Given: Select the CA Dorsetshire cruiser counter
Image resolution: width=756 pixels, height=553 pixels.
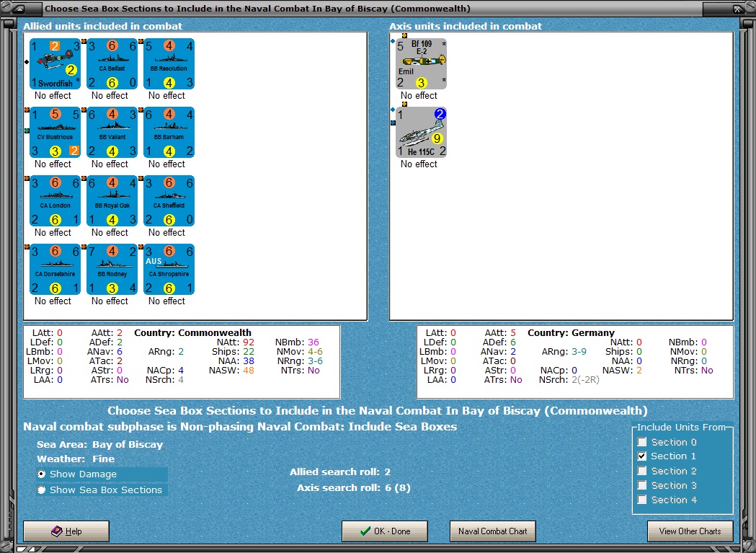Looking at the screenshot, I should pos(55,269).
